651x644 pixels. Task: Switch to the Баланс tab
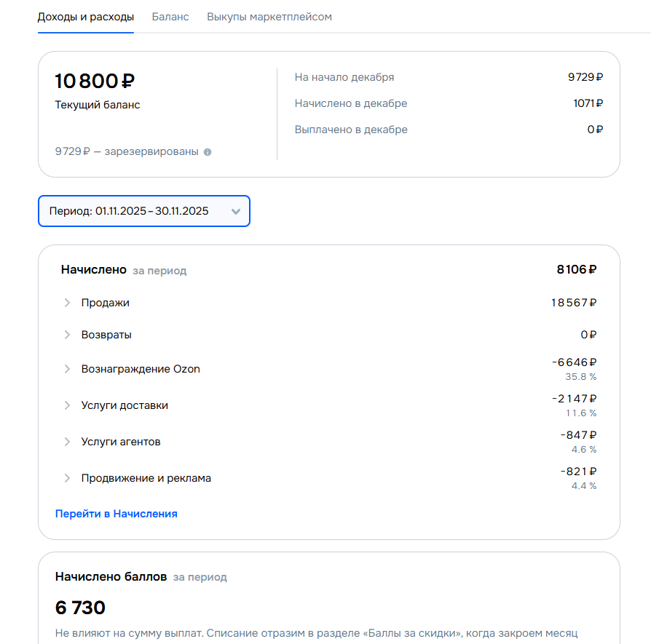(x=170, y=17)
